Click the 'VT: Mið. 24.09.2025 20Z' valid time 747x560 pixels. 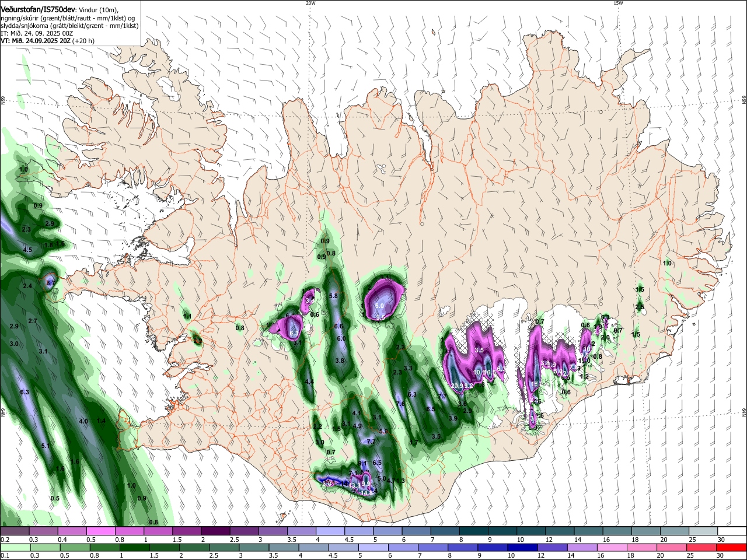click(36, 41)
